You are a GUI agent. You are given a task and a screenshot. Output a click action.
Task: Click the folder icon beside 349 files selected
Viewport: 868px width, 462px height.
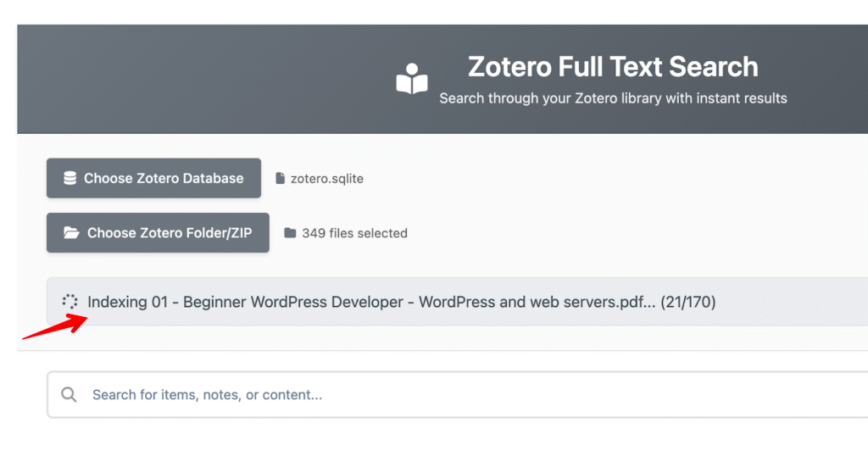(x=290, y=233)
